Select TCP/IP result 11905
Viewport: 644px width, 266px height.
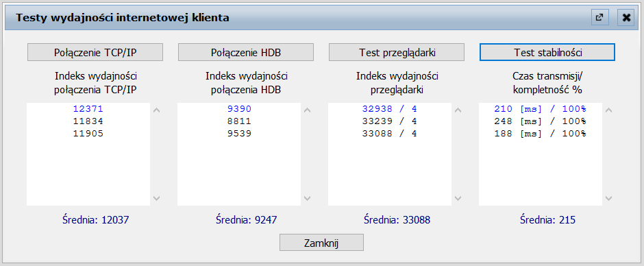[88, 134]
